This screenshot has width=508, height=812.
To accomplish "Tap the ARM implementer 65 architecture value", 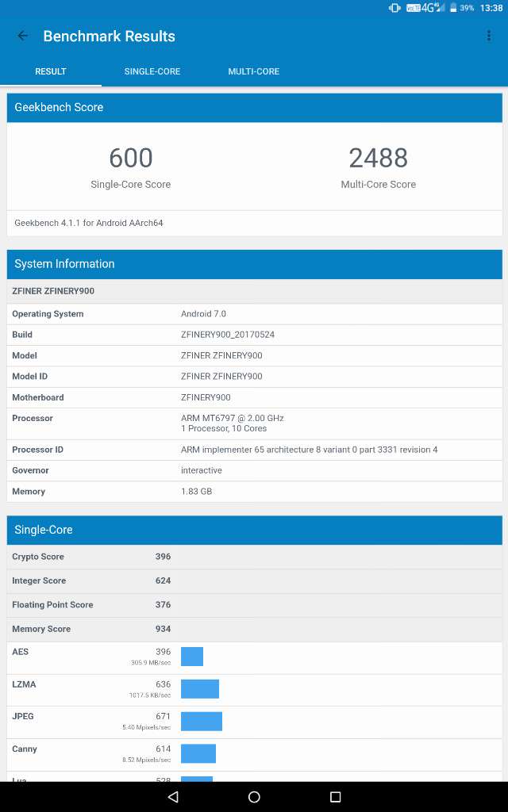I will (x=310, y=450).
